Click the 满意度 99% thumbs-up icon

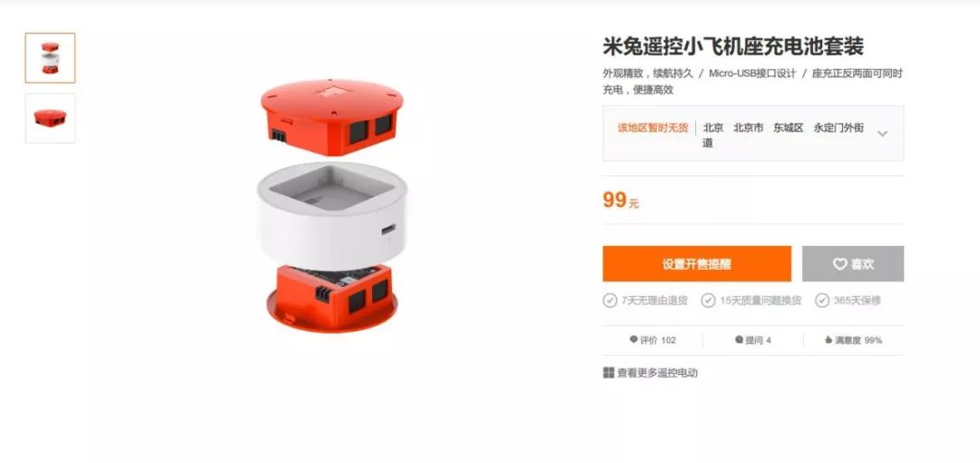click(x=828, y=340)
